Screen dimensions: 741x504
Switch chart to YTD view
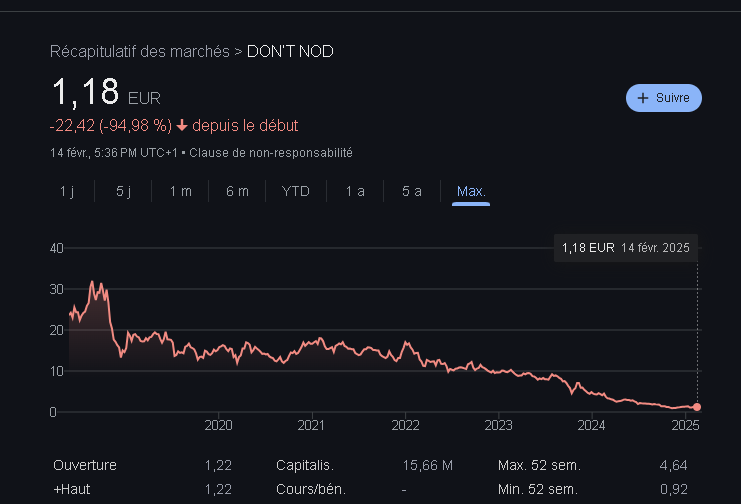tap(295, 191)
